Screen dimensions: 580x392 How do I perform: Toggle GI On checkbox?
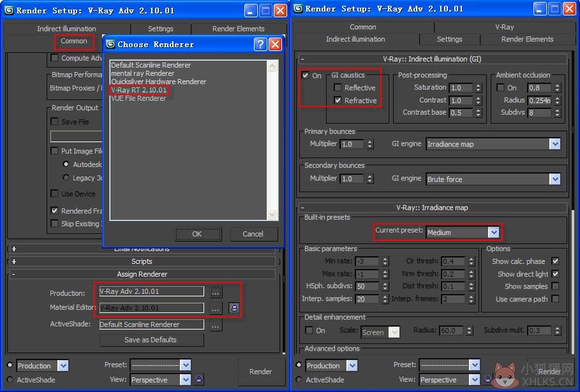(x=306, y=75)
